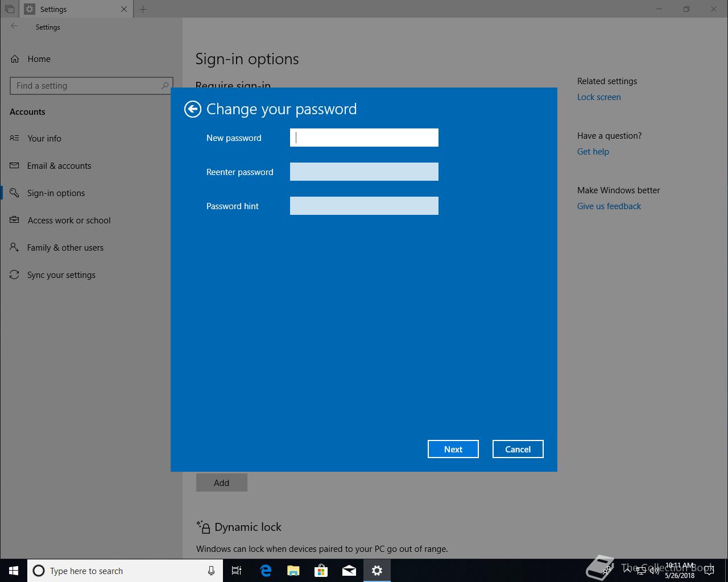Open the Windows Start menu

[14, 571]
